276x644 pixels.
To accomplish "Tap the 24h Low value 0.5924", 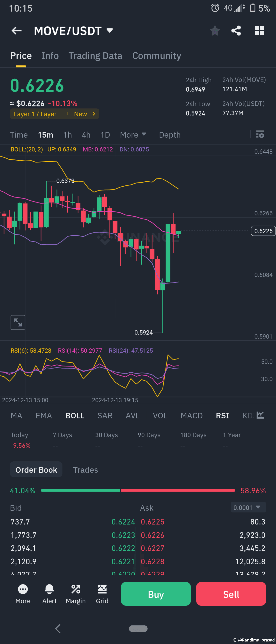I will [195, 113].
